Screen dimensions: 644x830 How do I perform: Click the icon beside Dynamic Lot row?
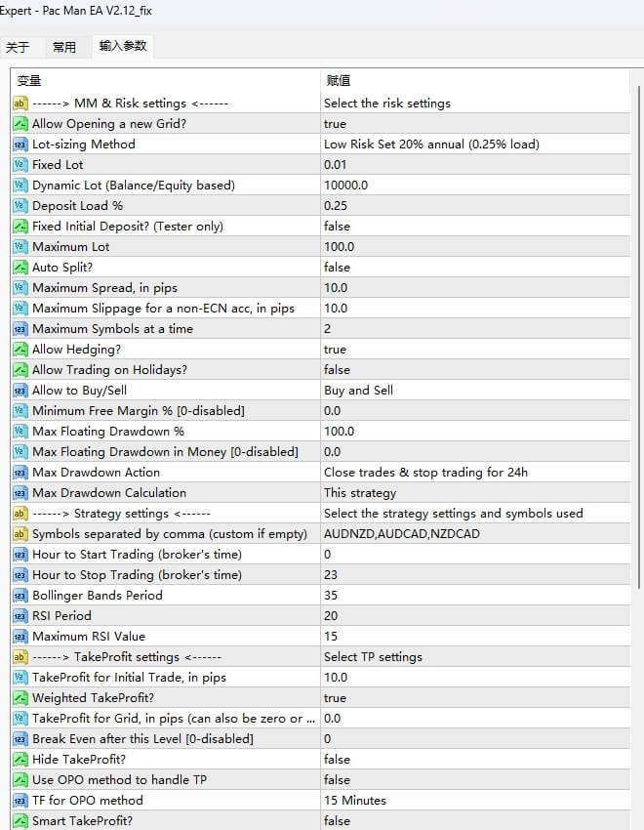(x=20, y=186)
